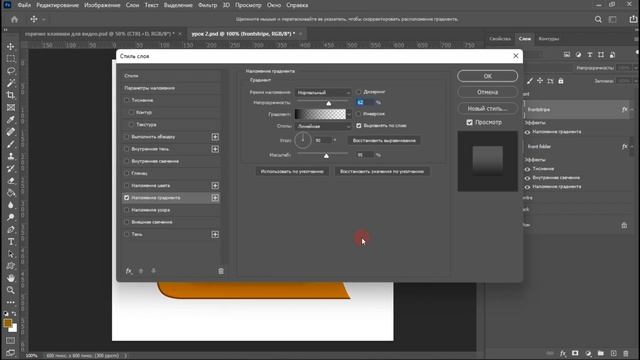640x360 pixels.
Task: Open the Файл menu
Action: tap(24, 5)
